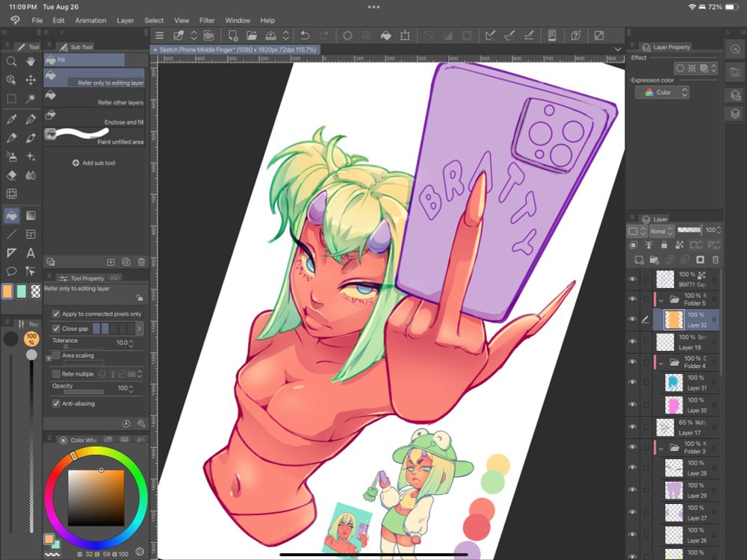Click the Fill bucket icon in command bar

tap(386, 35)
